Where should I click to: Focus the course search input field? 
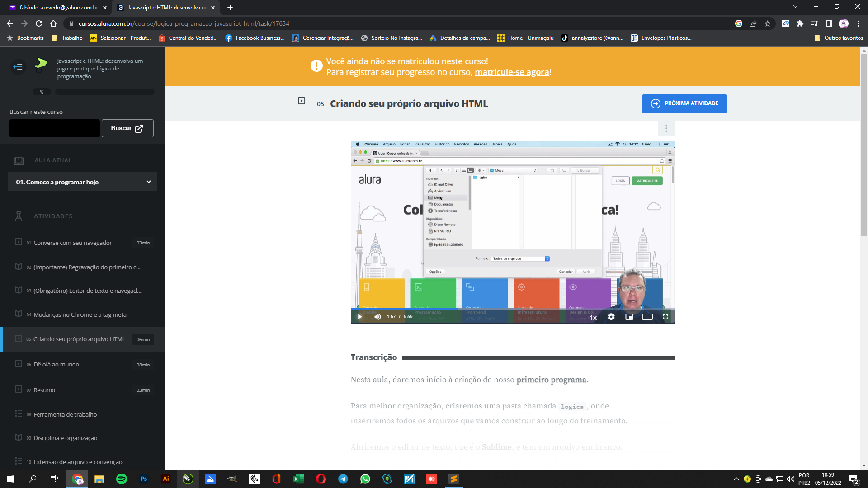click(x=55, y=128)
